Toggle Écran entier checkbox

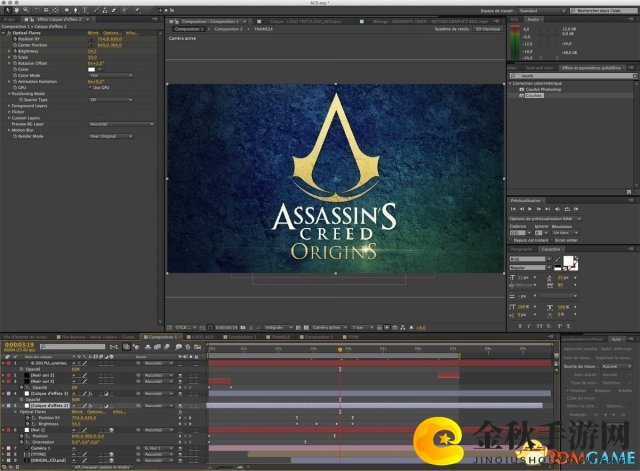click(552, 240)
